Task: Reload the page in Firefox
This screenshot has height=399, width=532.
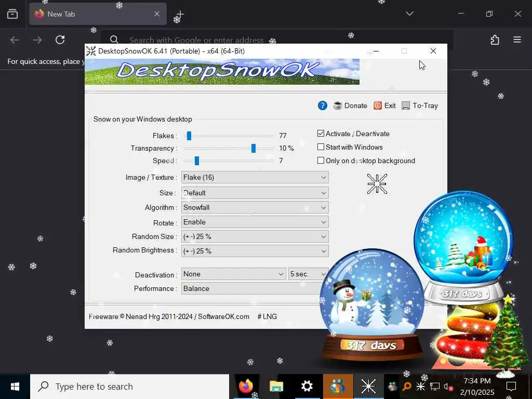Action: [x=60, y=39]
